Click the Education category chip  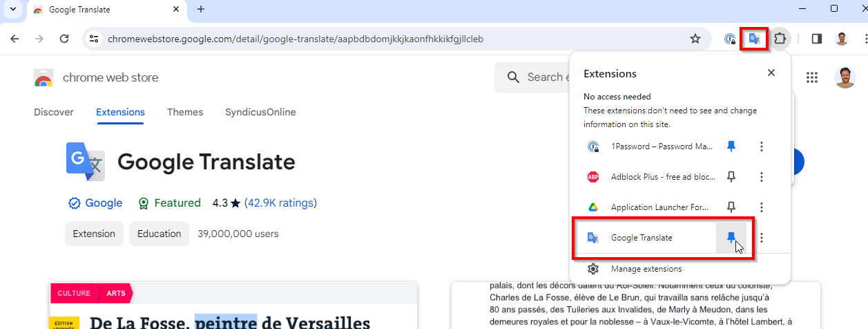(x=159, y=234)
